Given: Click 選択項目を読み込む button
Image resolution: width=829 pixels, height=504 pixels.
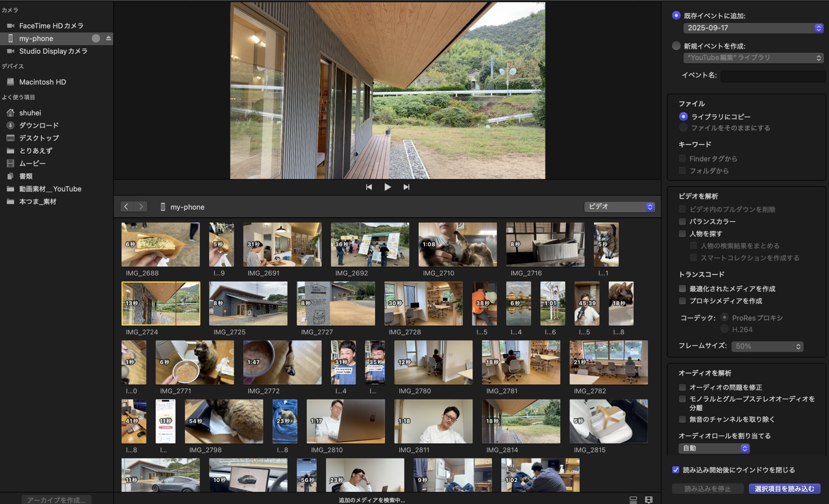Looking at the screenshot, I should pyautogui.click(x=784, y=488).
